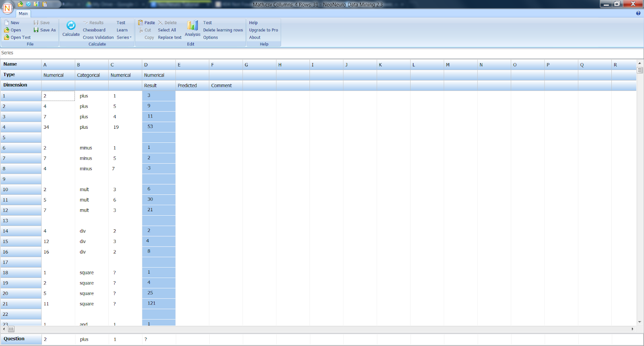Select the result cell containing 121
Viewport: 644px width, 346px height.
pyautogui.click(x=159, y=304)
